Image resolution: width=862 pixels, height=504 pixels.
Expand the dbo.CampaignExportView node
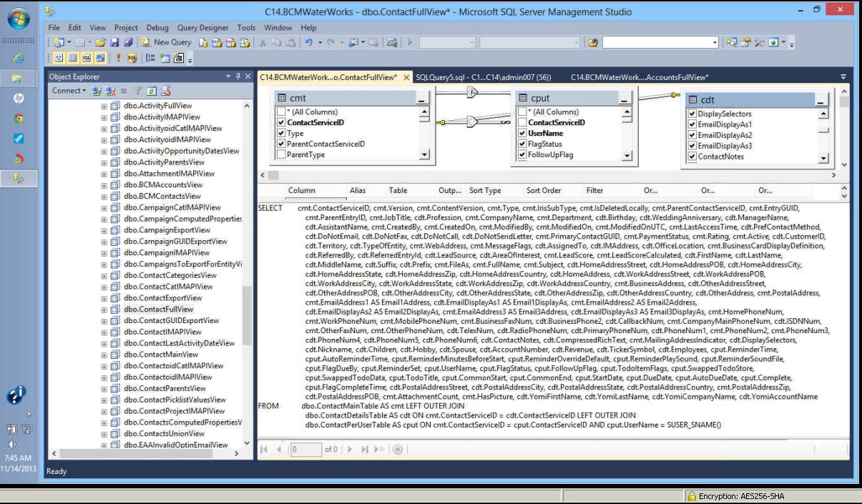[104, 230]
